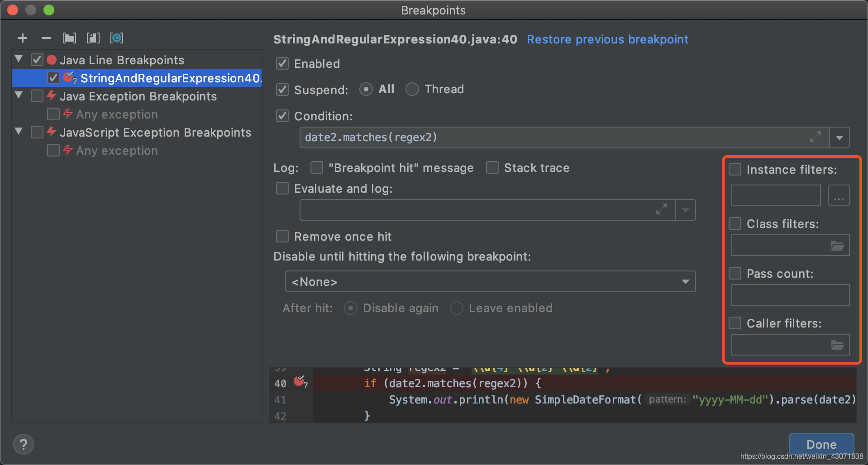Expand the Condition field editor icon

click(x=816, y=137)
